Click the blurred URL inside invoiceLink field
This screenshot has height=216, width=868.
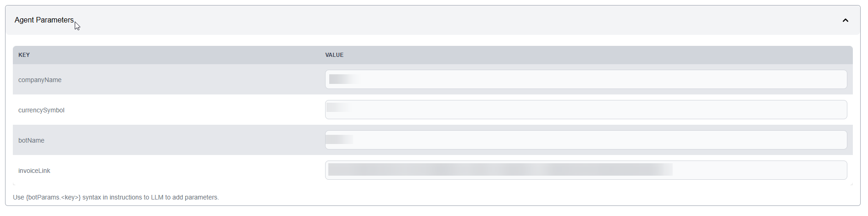(x=500, y=170)
